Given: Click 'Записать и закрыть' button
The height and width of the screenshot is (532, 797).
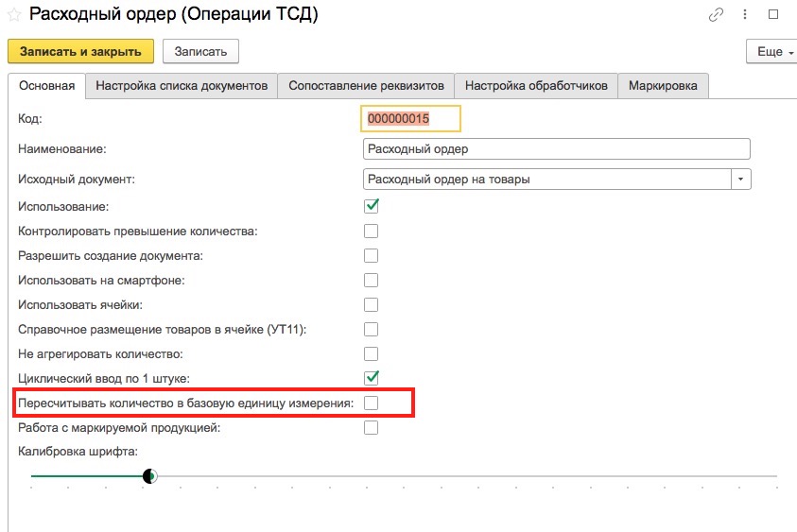Looking at the screenshot, I should click(x=80, y=51).
